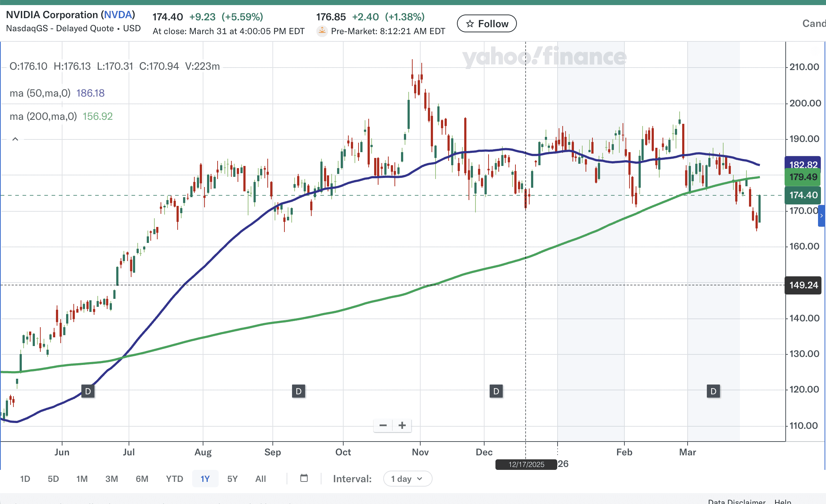Open the date range calendar icon
Viewport: 826px width, 504px height.
pyautogui.click(x=304, y=478)
